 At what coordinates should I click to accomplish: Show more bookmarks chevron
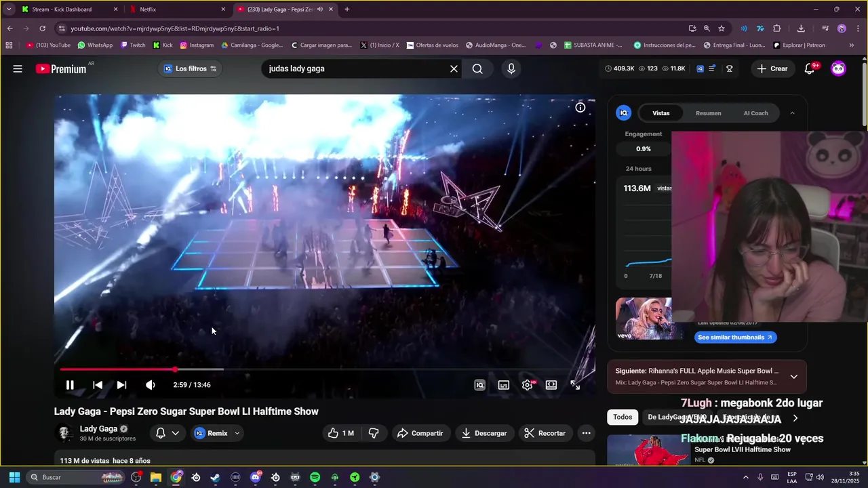852,45
